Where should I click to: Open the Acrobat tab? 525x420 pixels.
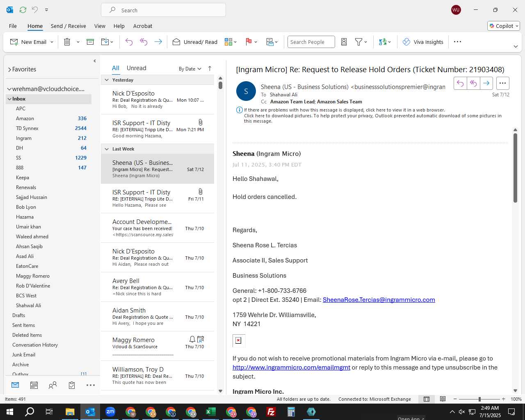[x=143, y=26]
